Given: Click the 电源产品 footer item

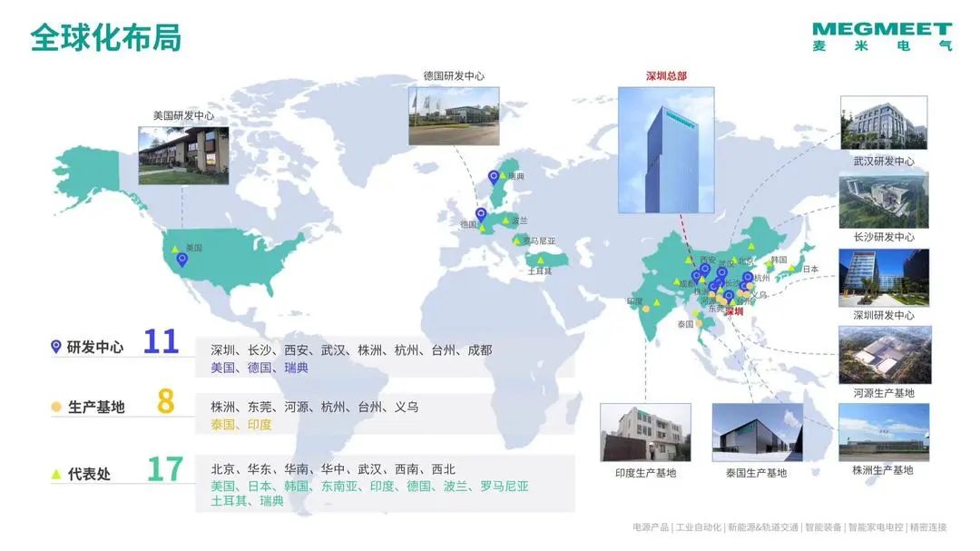Looking at the screenshot, I should (651, 527).
